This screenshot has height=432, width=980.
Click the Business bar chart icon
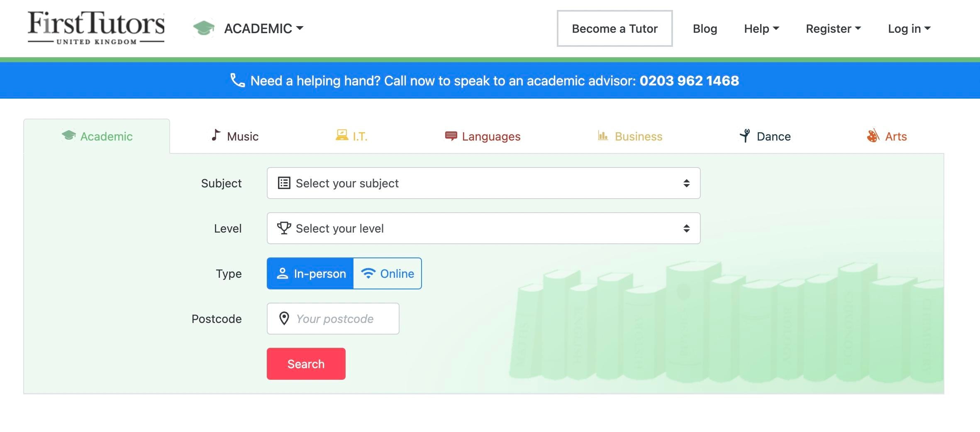tap(603, 136)
